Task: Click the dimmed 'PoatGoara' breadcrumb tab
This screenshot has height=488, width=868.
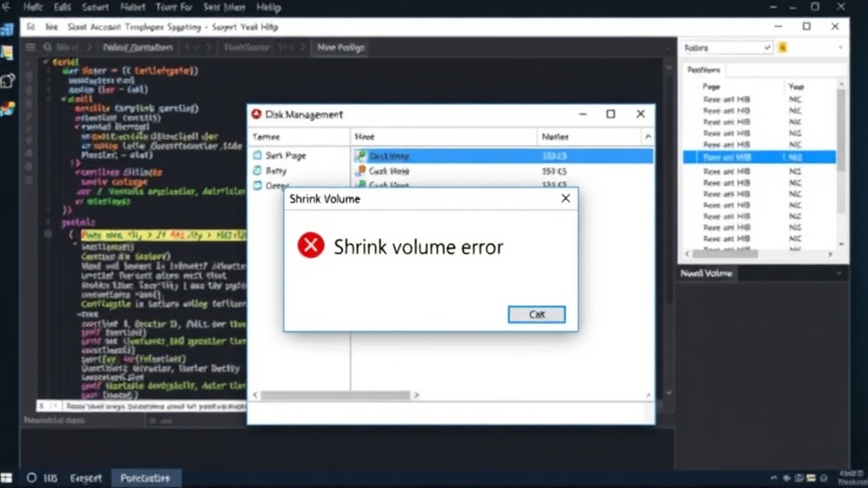Action: pos(247,47)
